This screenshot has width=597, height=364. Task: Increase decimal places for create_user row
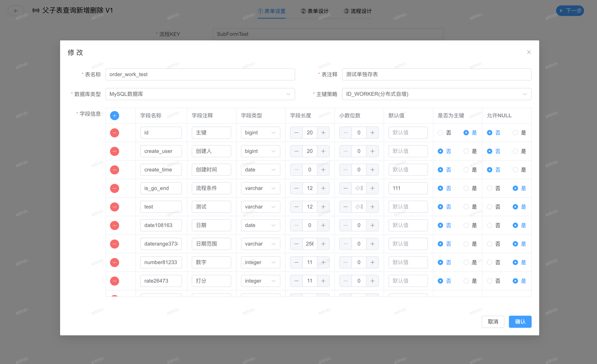[x=372, y=151]
